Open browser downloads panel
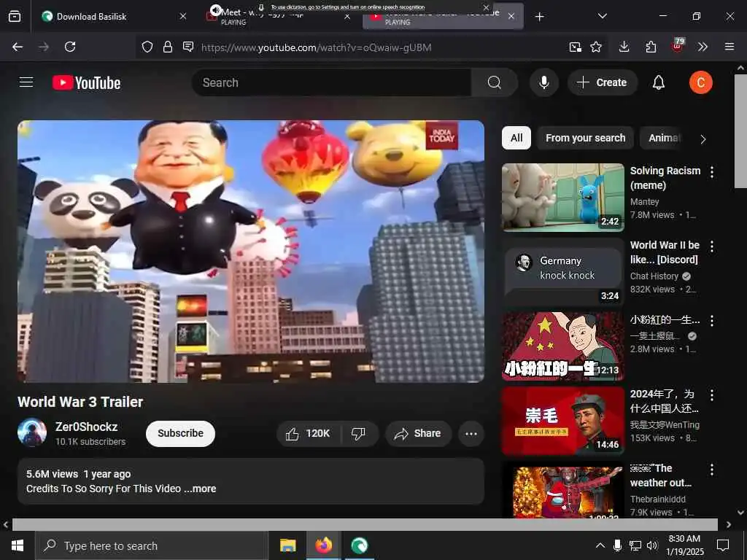Image resolution: width=747 pixels, height=560 pixels. 624,47
